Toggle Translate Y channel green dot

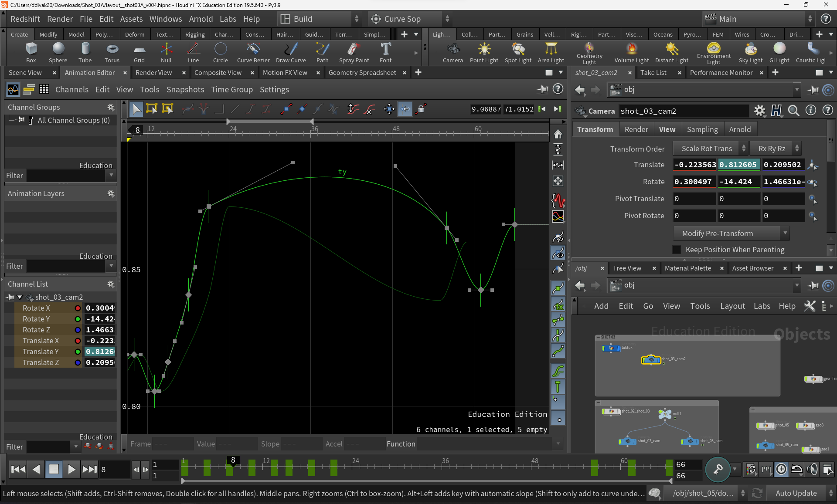pos(78,352)
